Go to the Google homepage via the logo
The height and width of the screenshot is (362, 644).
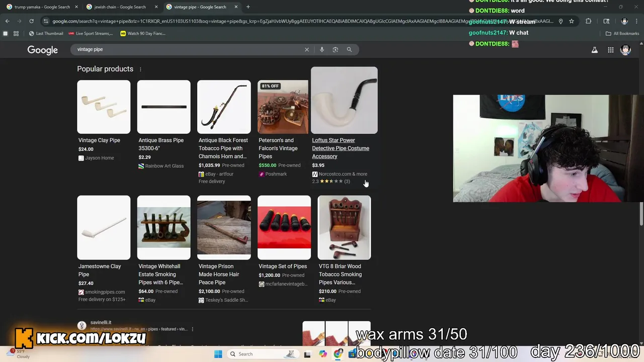42,50
